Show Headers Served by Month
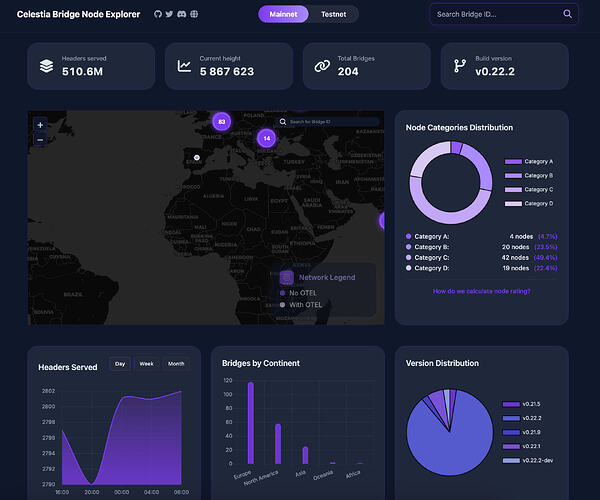Screen dimensions: 600x500 click(x=176, y=364)
